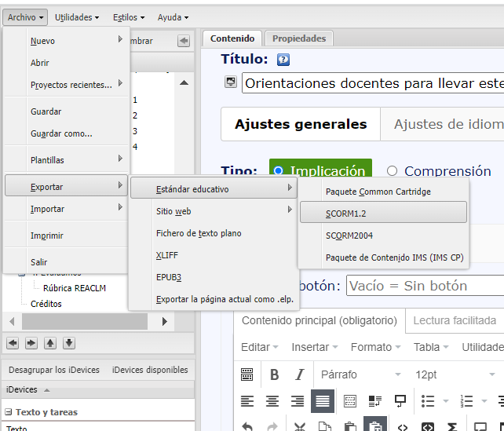
Task: Toggle paste as plain text
Action: pyautogui.click(x=375, y=424)
